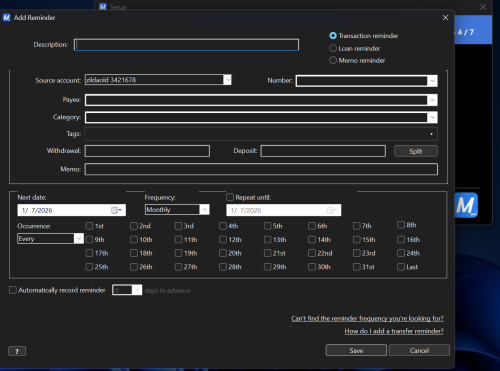Check the 31st day checkbox

tap(357, 267)
